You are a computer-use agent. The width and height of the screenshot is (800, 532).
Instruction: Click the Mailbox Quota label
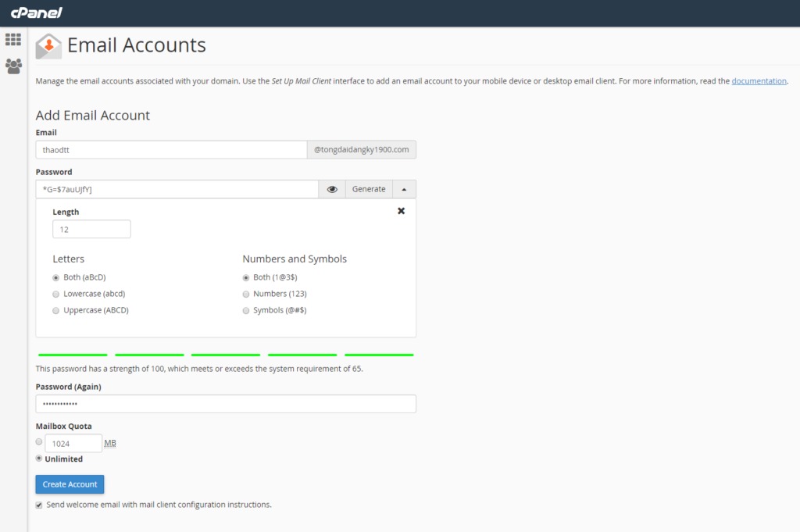[x=64, y=427]
